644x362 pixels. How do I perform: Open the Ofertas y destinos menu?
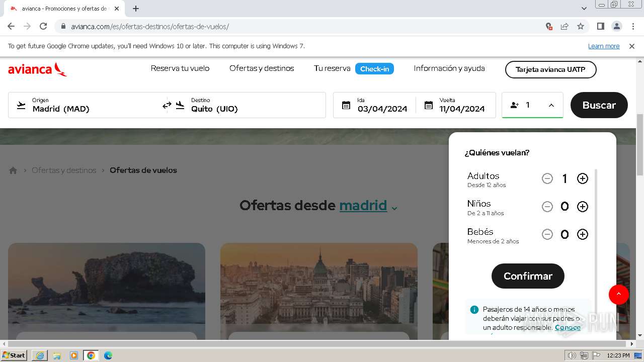point(262,68)
